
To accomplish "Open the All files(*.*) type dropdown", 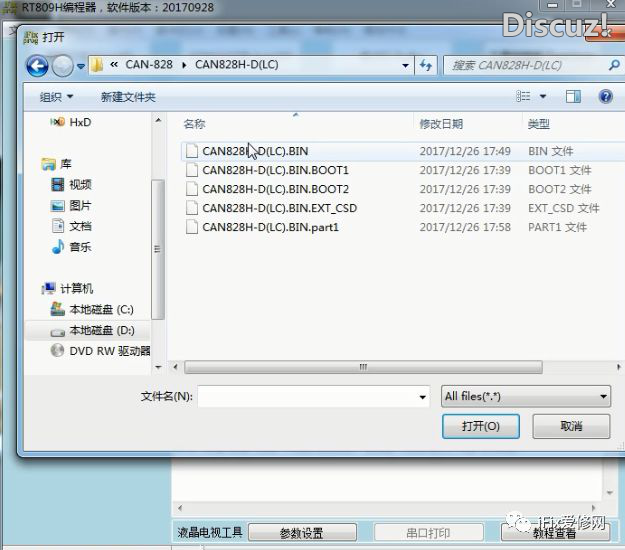I will pyautogui.click(x=525, y=396).
